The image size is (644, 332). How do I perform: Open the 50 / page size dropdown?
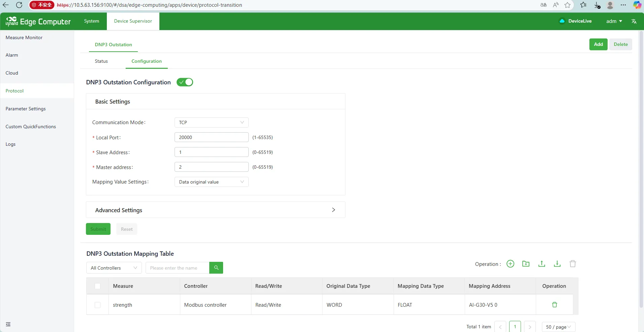click(558, 327)
